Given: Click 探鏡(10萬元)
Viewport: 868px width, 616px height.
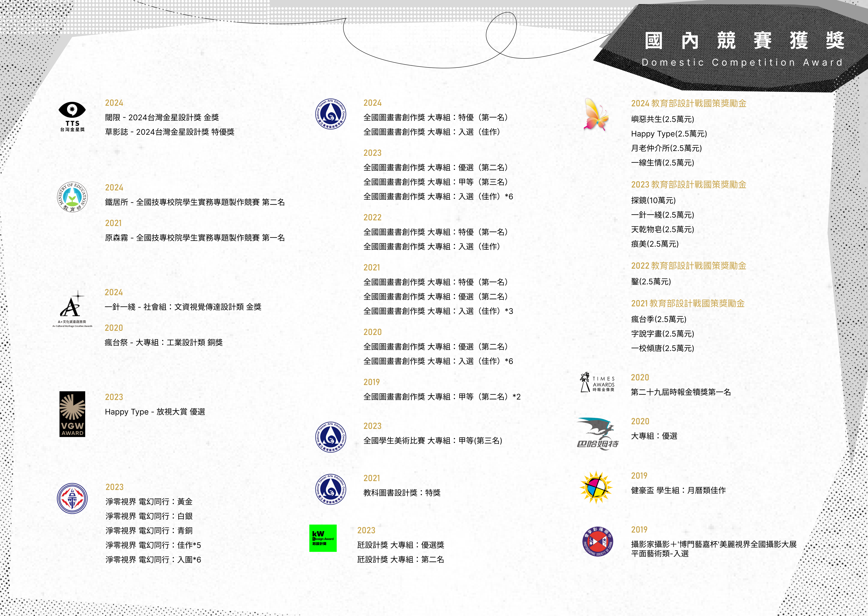Looking at the screenshot, I should click(654, 200).
